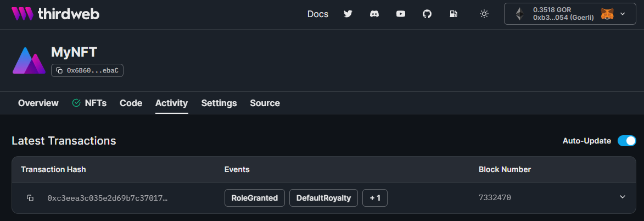Image resolution: width=644 pixels, height=221 pixels.
Task: Copy contract address 0x6B60...ebaC
Action: [87, 70]
